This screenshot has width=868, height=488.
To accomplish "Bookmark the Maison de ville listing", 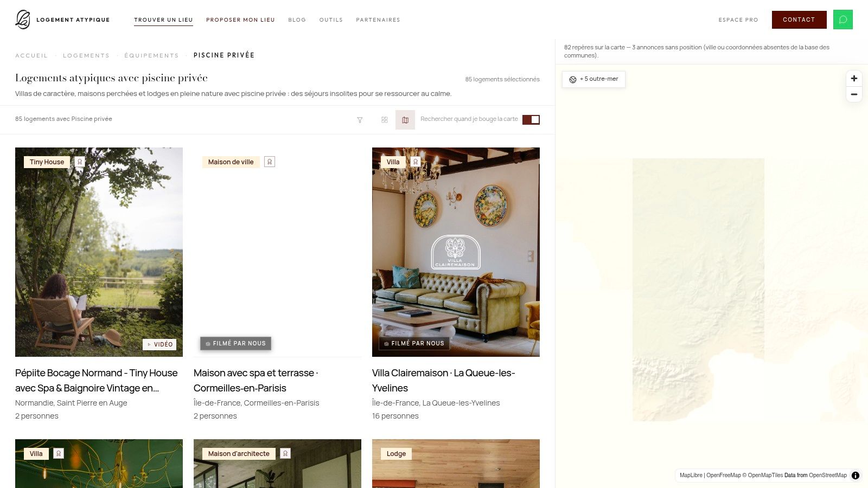I will tap(270, 162).
